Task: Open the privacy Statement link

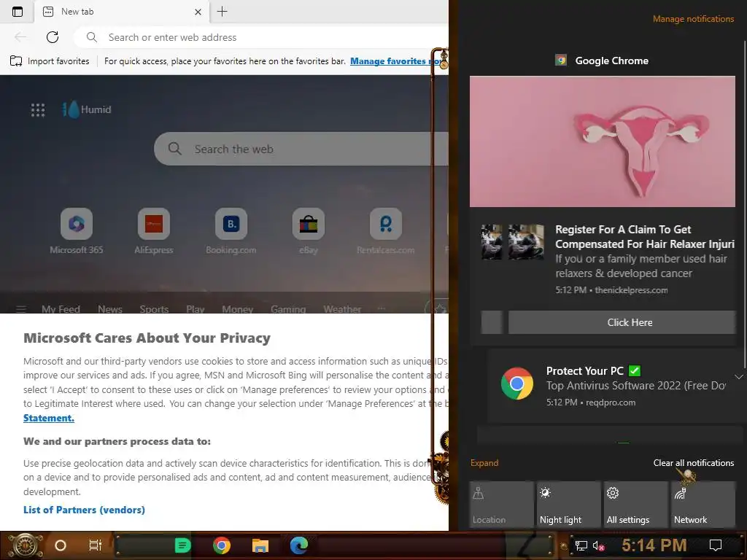Action: [x=49, y=418]
